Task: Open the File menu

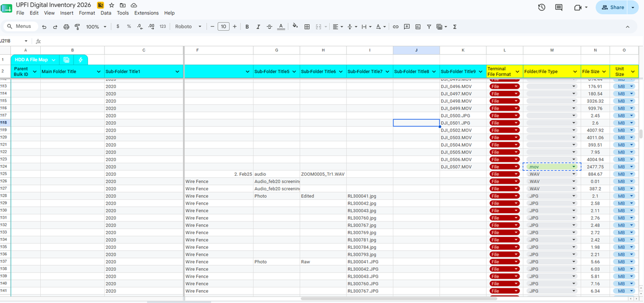Action: 20,13
